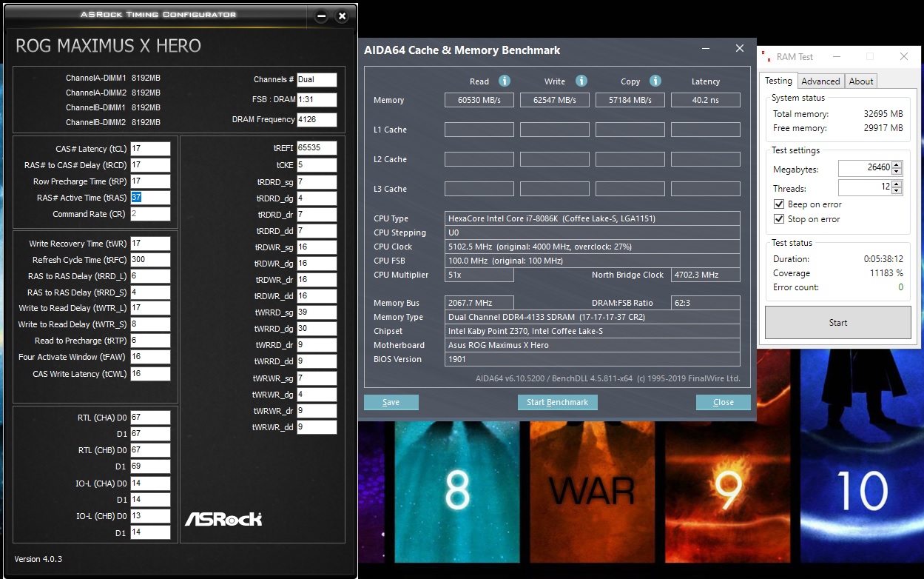Viewport: 924px width, 579px height.
Task: Click the RAM Test app icon
Action: tap(767, 56)
